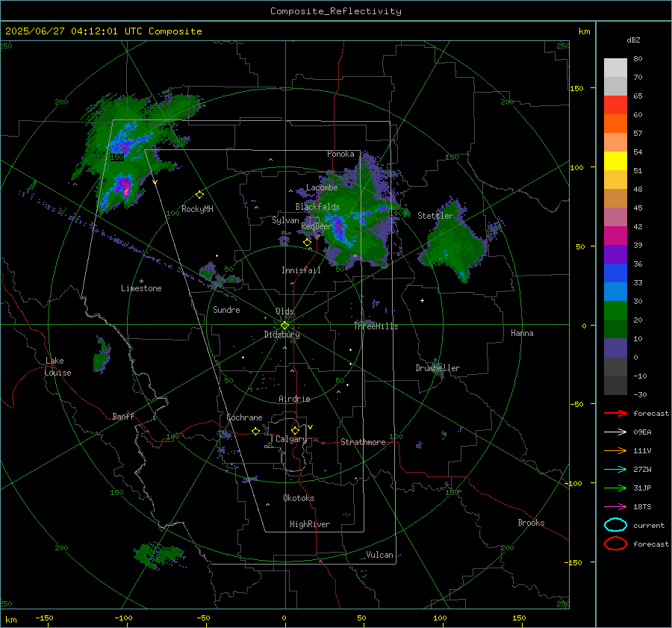Screen dimensions: 672x628
Task: Click the red forecast arrow in legend
Action: (x=615, y=413)
